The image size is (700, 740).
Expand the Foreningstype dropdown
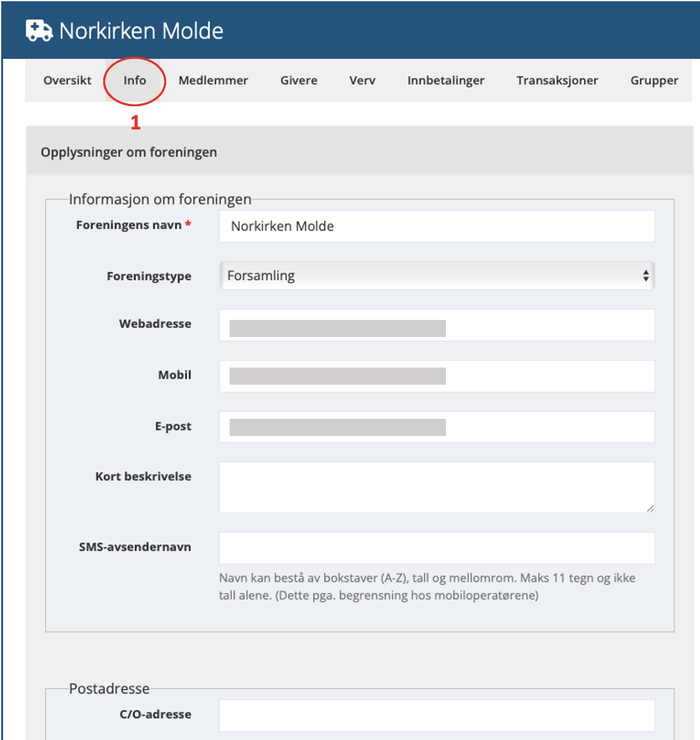click(x=437, y=276)
